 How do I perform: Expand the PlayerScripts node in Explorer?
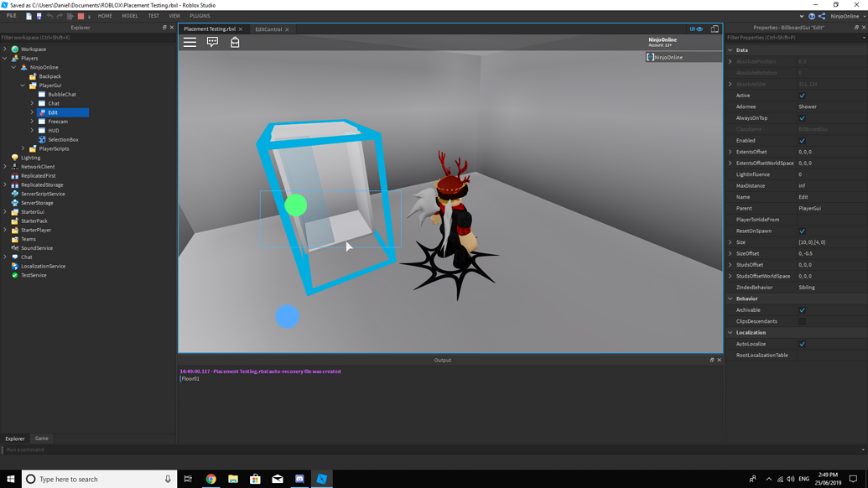pos(22,148)
